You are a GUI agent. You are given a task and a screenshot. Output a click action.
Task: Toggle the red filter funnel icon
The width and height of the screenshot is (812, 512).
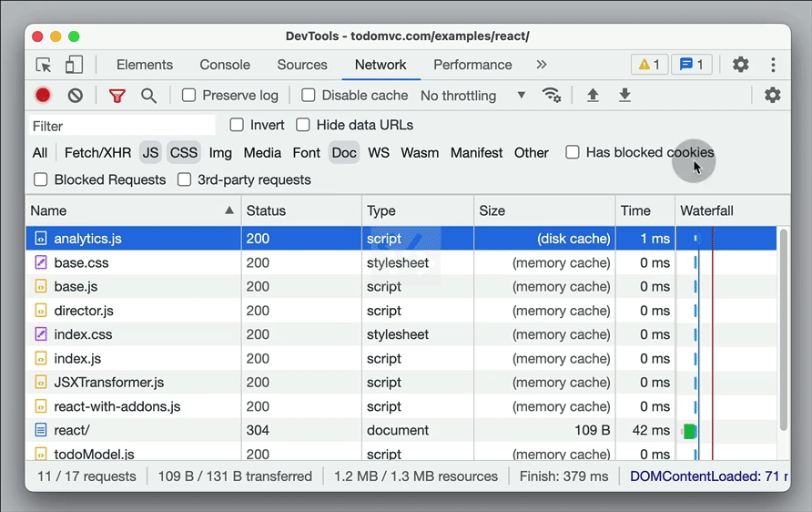pos(117,96)
